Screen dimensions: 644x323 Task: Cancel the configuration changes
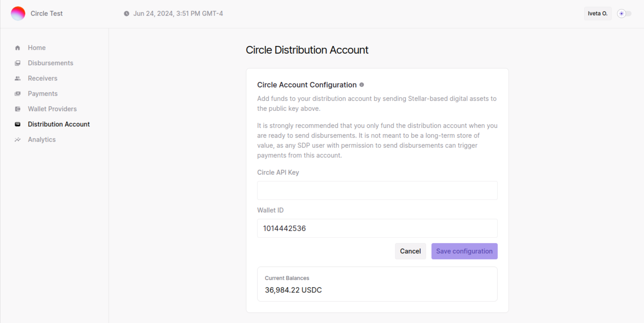point(410,251)
